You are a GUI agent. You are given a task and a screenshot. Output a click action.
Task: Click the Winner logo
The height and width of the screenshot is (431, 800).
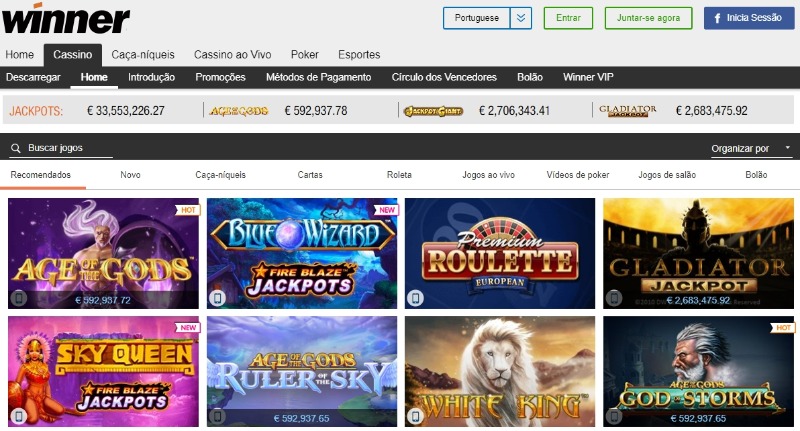(65, 18)
